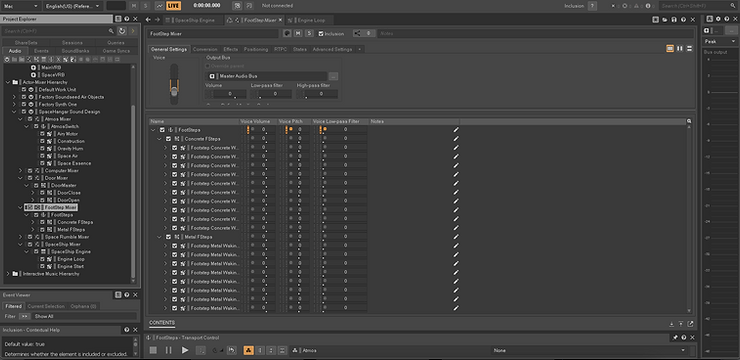Switch to the Conversion tab
The image size is (740, 360).
point(205,49)
